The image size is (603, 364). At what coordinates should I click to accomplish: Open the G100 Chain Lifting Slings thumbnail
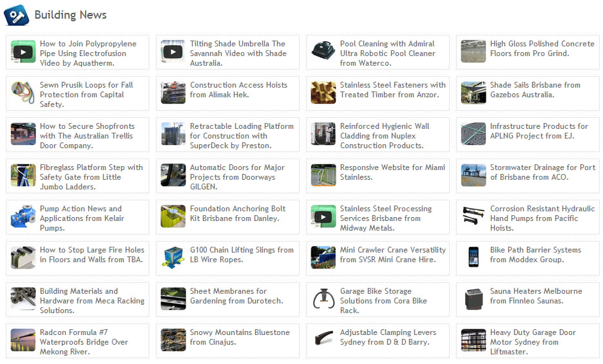173,258
